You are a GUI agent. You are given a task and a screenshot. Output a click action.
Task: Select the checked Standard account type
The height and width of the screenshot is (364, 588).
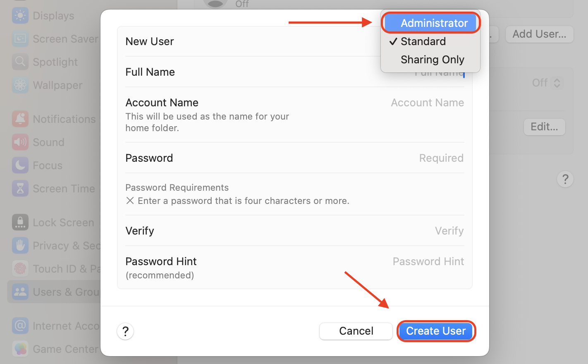pos(423,41)
